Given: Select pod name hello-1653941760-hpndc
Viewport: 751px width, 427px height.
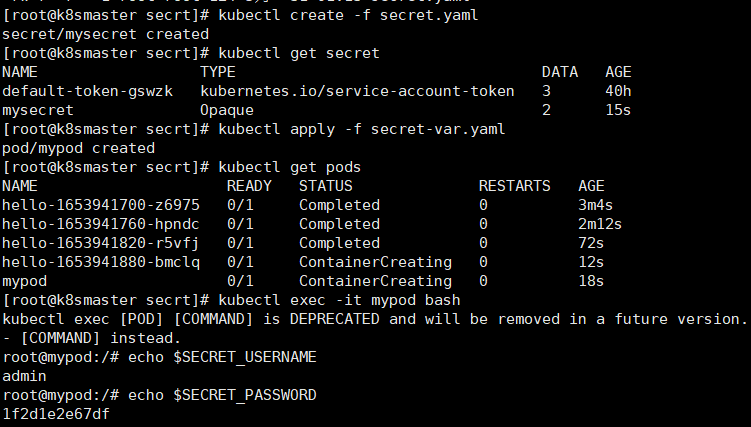Looking at the screenshot, I should [101, 224].
